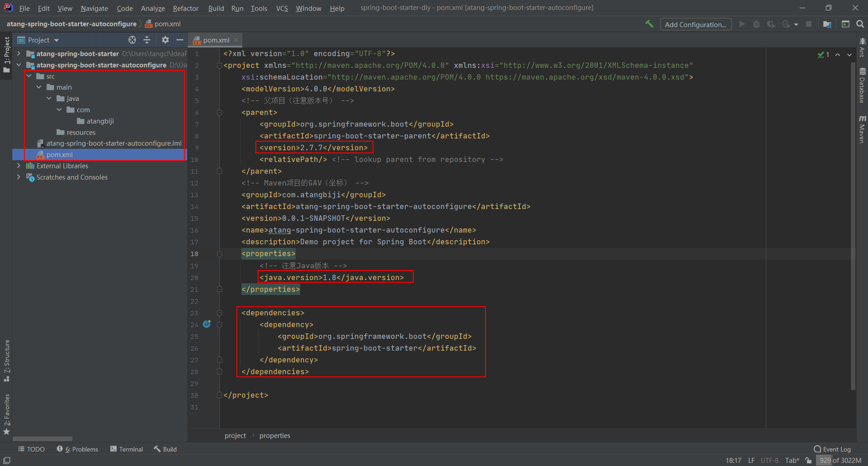
Task: Open the Structure tool window
Action: pyautogui.click(x=7, y=361)
